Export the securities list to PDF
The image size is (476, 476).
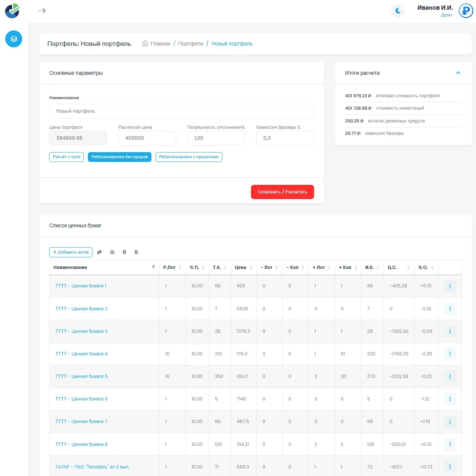[136, 252]
